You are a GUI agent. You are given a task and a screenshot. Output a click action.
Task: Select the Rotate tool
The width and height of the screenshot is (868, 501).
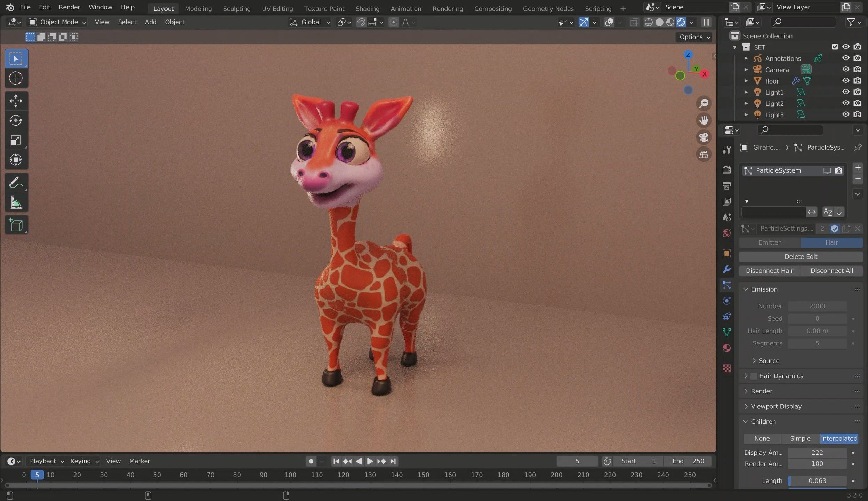[16, 120]
